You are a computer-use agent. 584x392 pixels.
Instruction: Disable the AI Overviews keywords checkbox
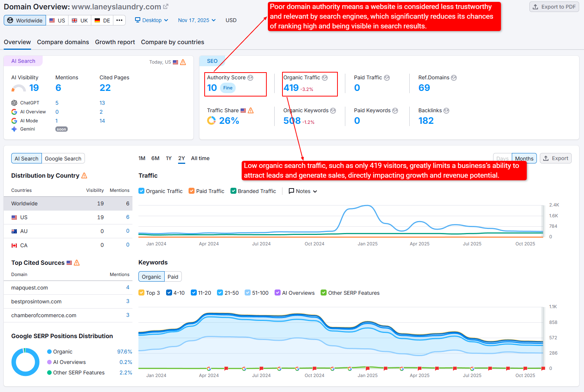278,293
